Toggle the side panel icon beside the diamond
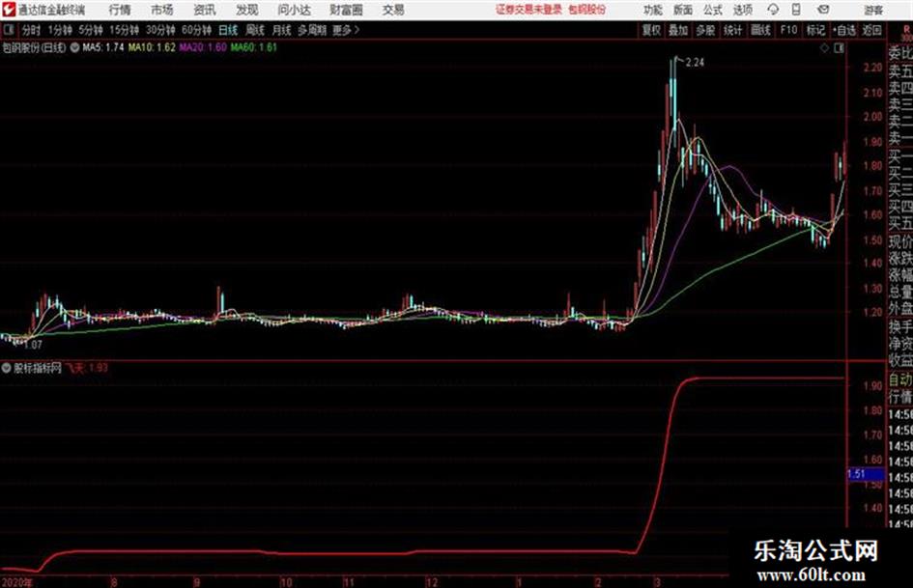This screenshot has width=913, height=588. (839, 48)
